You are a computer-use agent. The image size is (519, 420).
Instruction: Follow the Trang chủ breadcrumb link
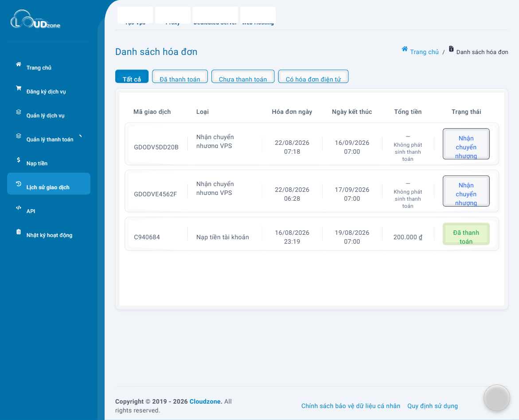424,52
